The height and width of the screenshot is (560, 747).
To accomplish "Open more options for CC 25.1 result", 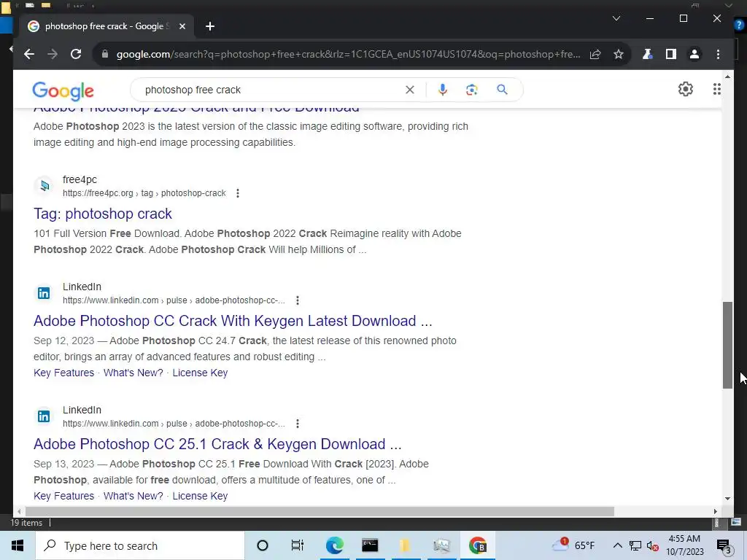I will click(x=298, y=424).
